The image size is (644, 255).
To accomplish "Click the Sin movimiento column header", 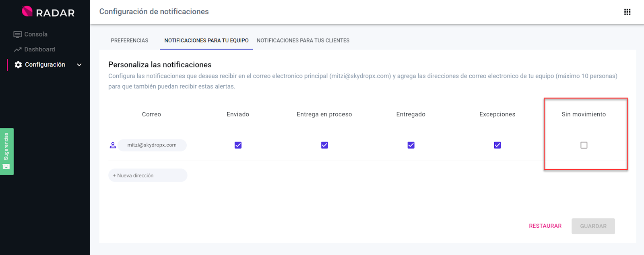I will tap(584, 115).
